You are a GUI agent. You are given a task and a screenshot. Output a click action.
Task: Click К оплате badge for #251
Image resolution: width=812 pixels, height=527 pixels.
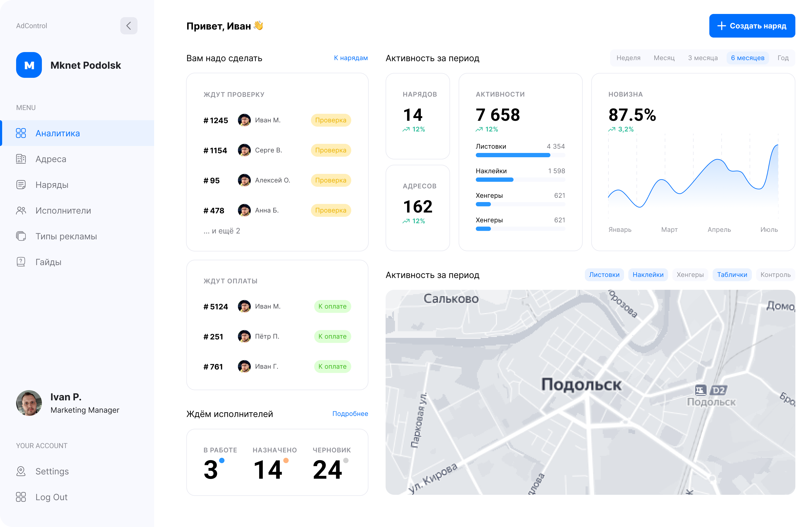(332, 336)
